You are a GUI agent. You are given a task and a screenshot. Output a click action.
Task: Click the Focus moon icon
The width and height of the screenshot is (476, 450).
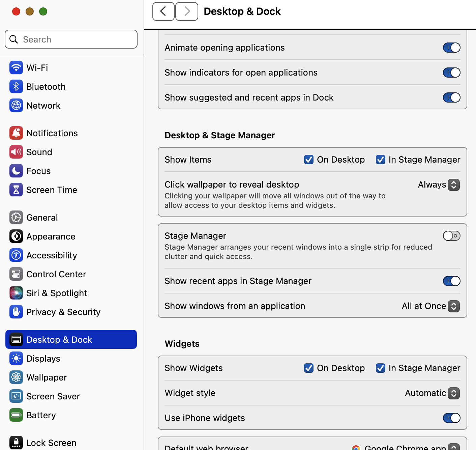coord(16,171)
